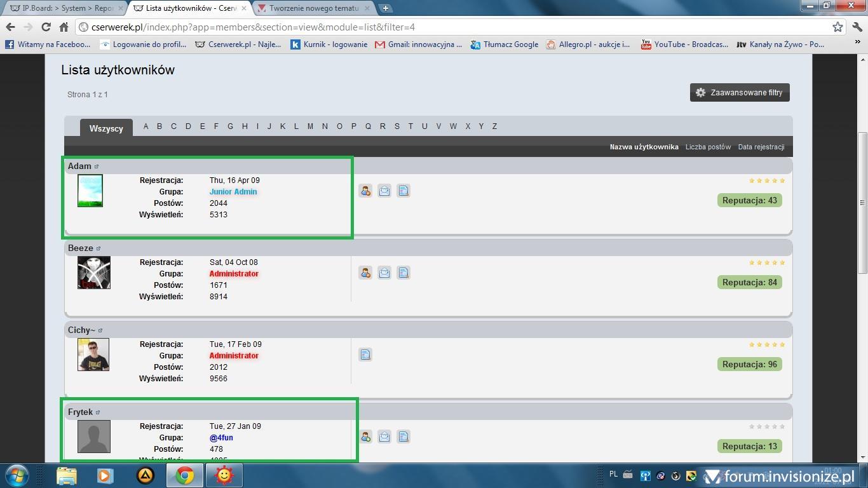Select the Wszyscy filter tab
Screen dimensions: 868x488
(106, 128)
